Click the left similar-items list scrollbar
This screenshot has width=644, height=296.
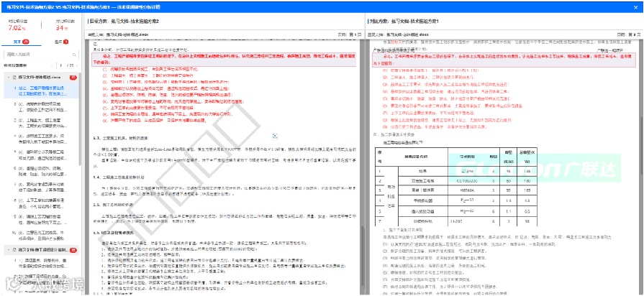tap(81, 123)
